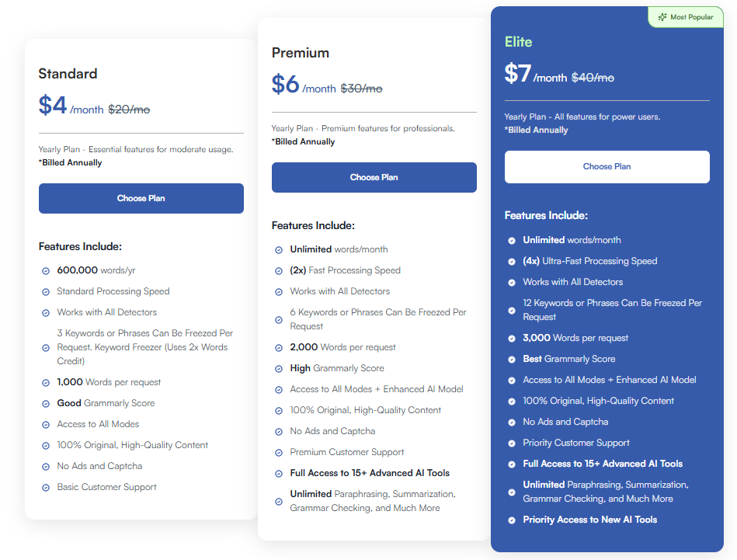Click Full Access to 15+ Advanced AI Tools in Premium

pos(370,473)
